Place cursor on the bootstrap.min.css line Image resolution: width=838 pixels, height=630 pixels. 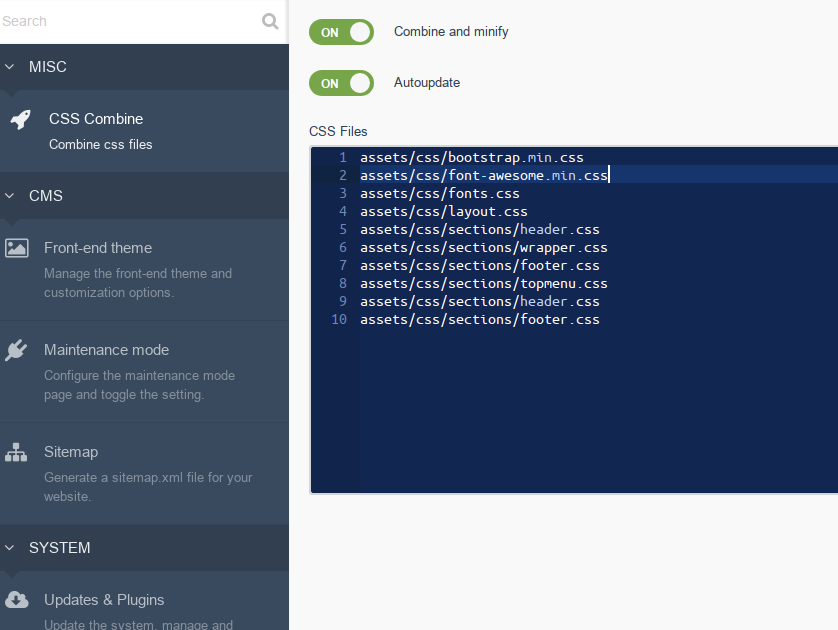point(471,158)
